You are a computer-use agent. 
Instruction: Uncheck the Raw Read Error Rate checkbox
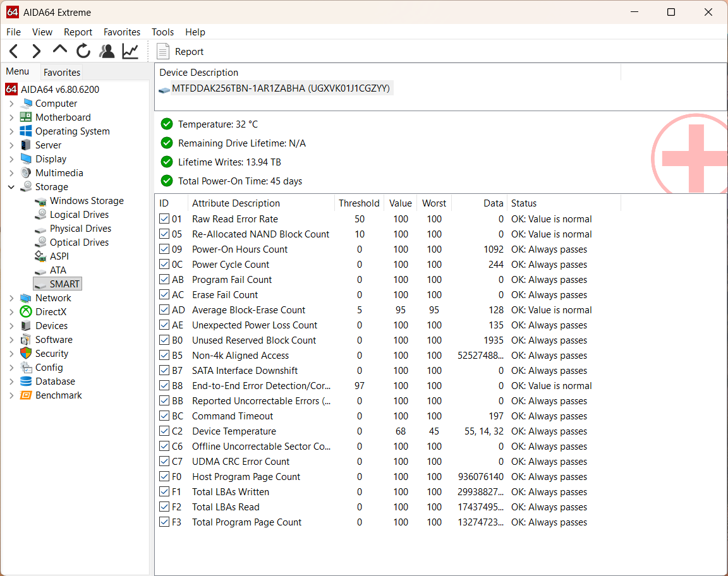click(164, 219)
